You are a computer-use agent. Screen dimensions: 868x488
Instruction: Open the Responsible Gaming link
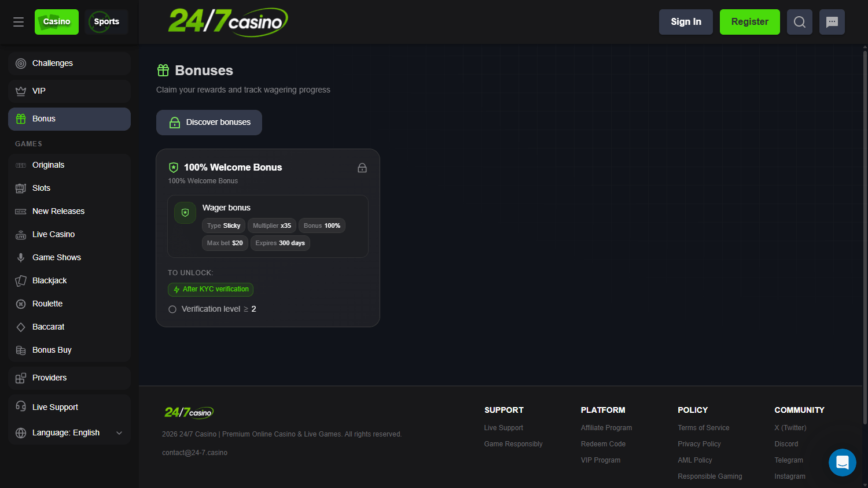[710, 476]
